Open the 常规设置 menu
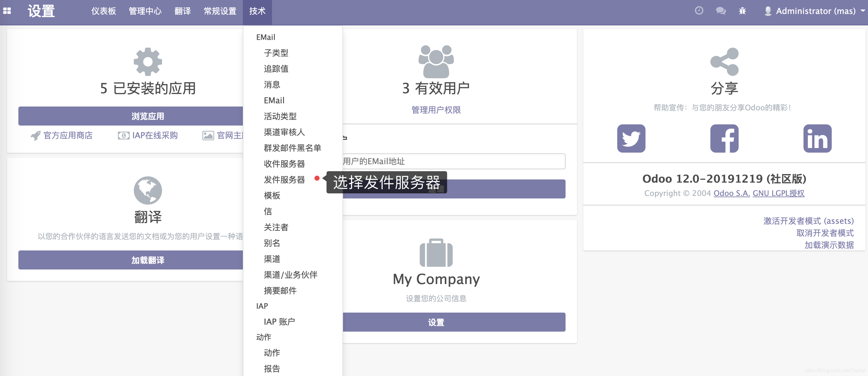868x376 pixels. (220, 11)
